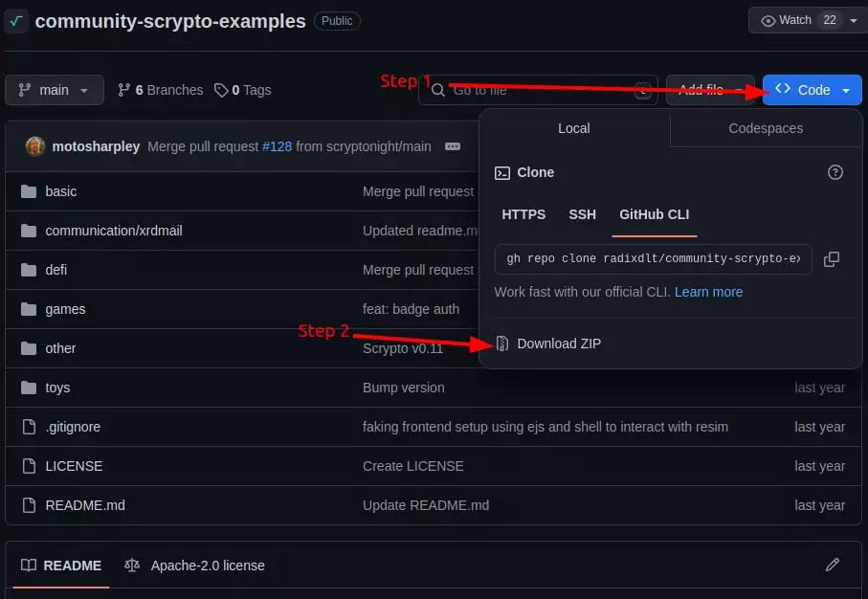Click the book icon beside README
Screen dimensions: 868x599
29,566
